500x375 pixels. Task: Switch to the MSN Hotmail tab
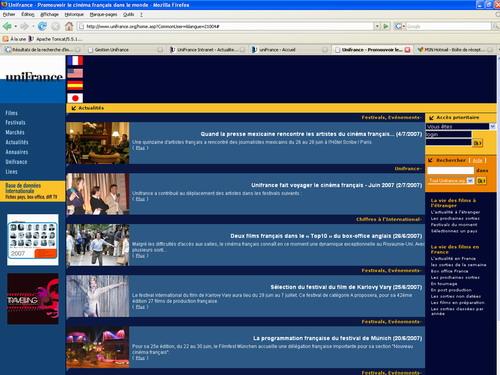(454, 50)
